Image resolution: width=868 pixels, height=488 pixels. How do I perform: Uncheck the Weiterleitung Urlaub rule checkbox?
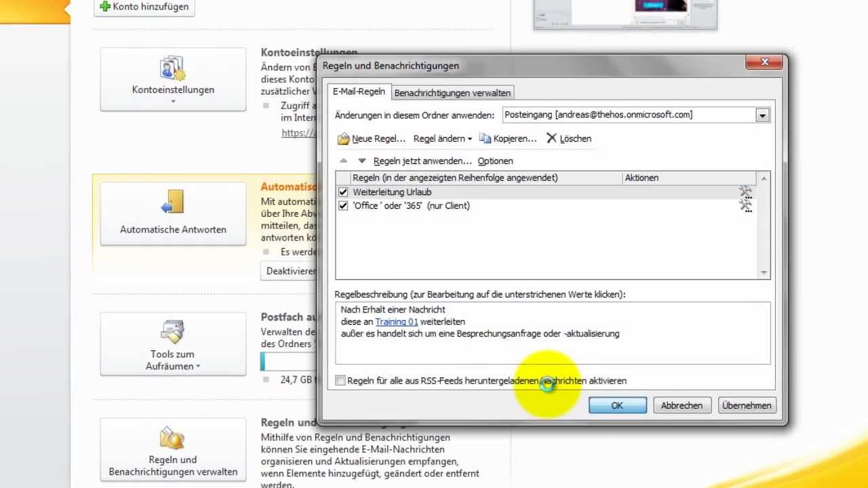coord(343,192)
